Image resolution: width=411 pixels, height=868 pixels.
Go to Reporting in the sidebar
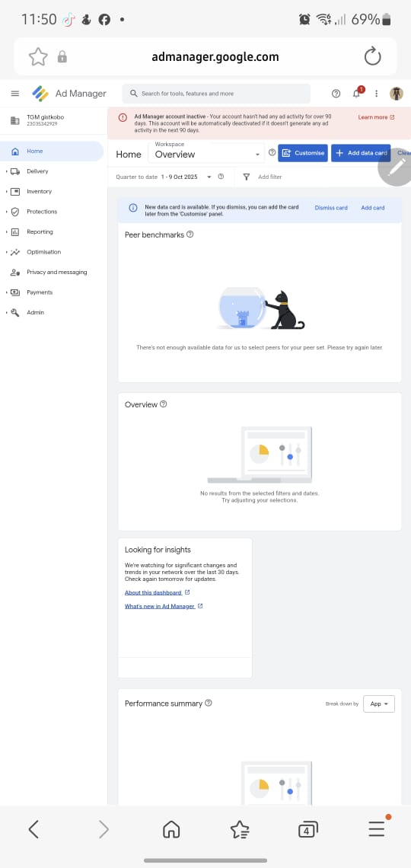[40, 232]
